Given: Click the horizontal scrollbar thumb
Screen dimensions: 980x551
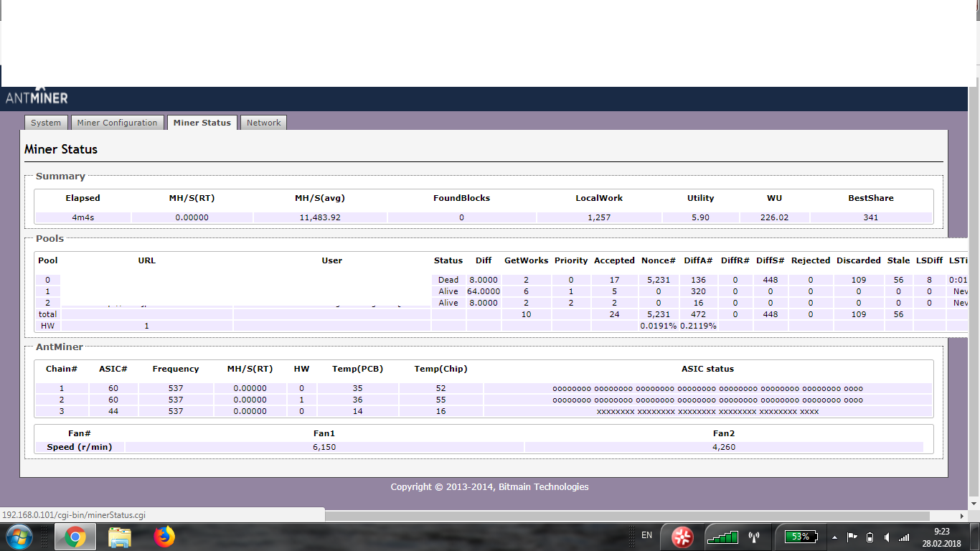Looking at the screenshot, I should pyautogui.click(x=628, y=515).
